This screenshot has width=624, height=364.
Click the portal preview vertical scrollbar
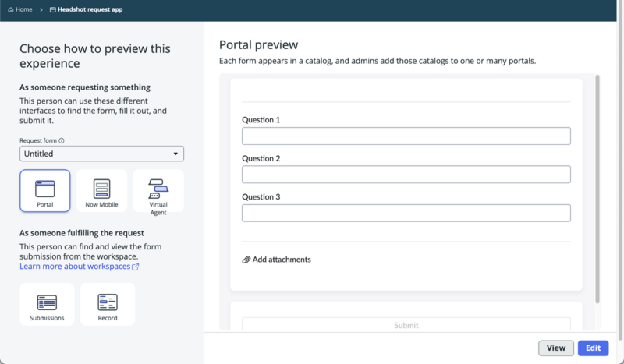point(597,189)
